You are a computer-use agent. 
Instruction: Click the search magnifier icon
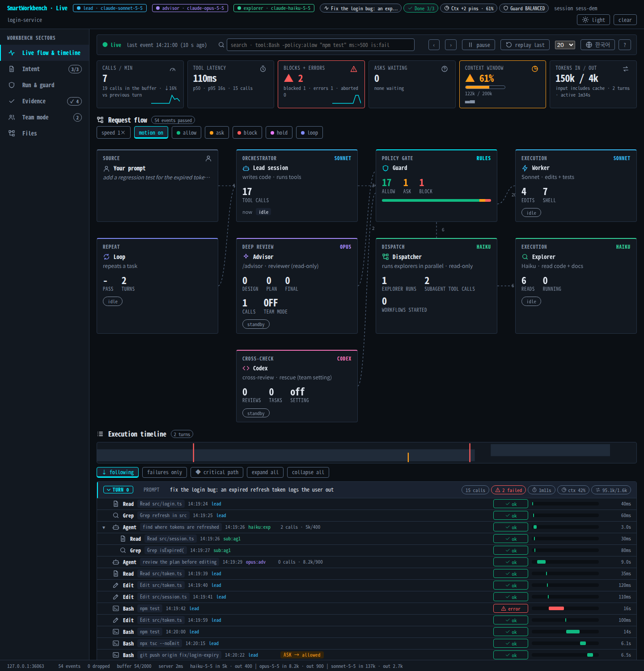(x=221, y=45)
